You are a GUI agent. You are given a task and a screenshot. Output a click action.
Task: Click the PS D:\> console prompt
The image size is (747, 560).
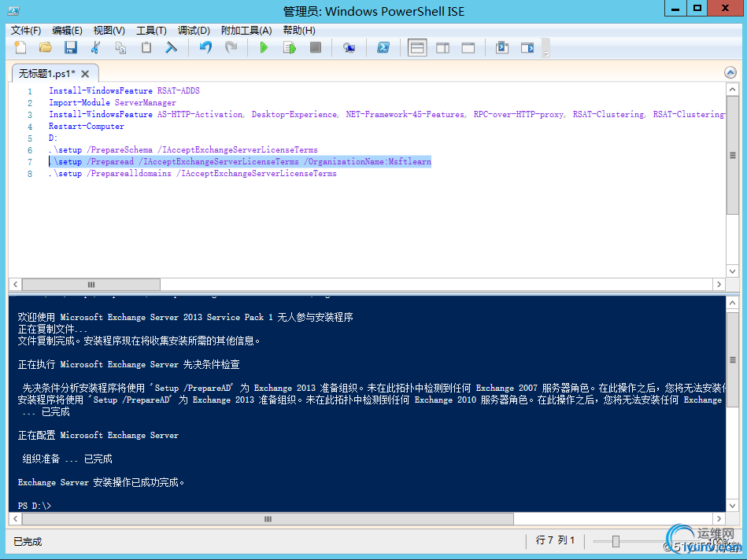(35, 506)
